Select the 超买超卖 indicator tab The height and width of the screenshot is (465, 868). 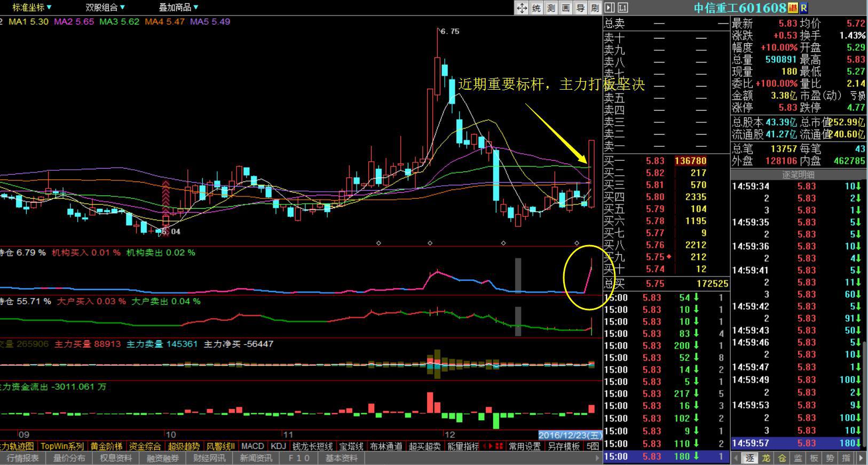tap(425, 446)
